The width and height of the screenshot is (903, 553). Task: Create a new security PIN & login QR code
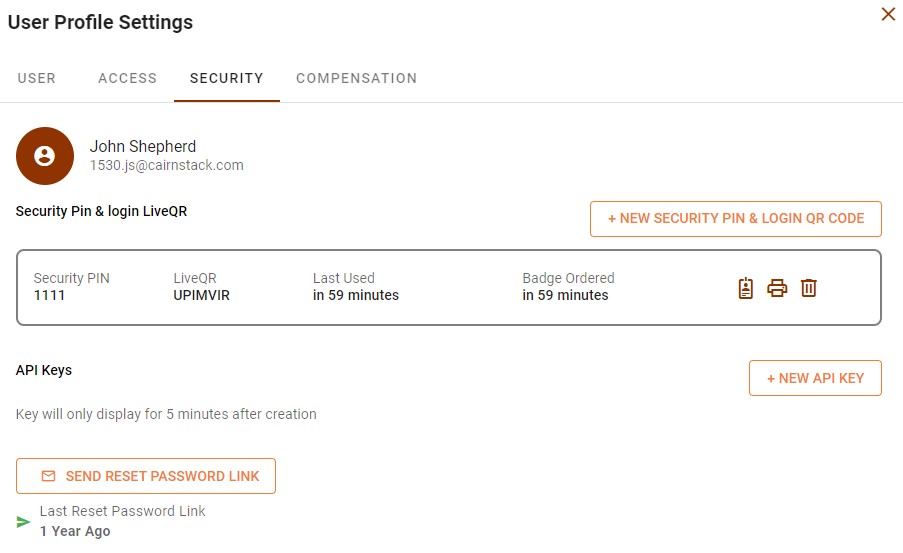click(x=735, y=219)
